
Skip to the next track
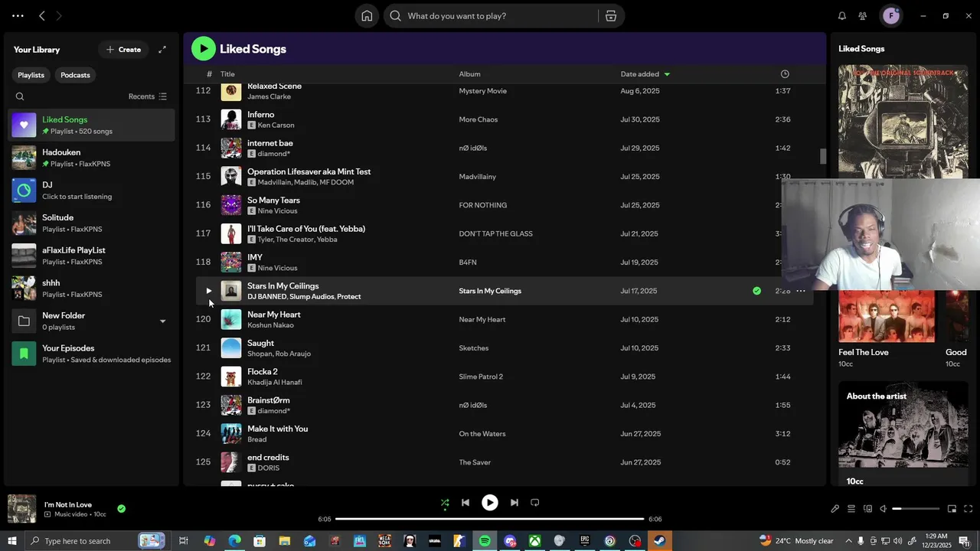pyautogui.click(x=514, y=503)
